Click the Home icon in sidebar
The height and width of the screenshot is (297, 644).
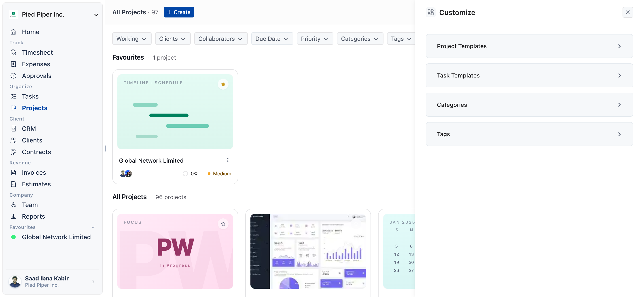pos(13,32)
